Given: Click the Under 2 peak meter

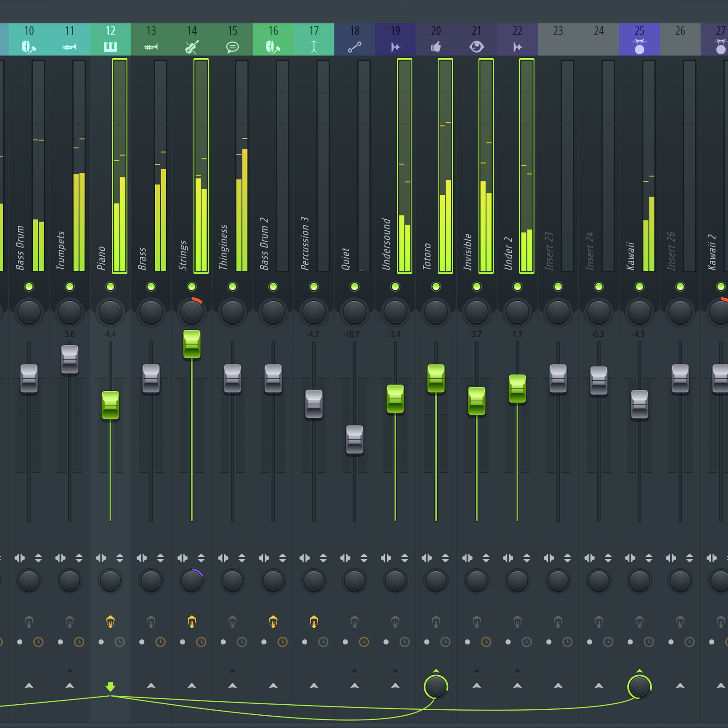Looking at the screenshot, I should coord(526,166).
